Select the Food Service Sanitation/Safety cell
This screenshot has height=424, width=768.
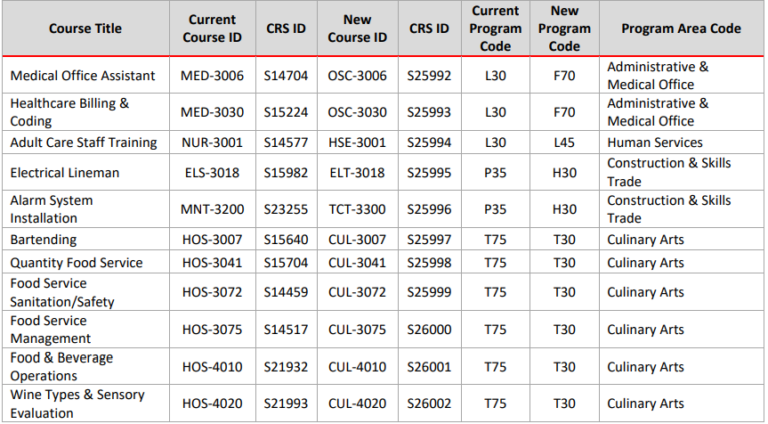coord(63,292)
